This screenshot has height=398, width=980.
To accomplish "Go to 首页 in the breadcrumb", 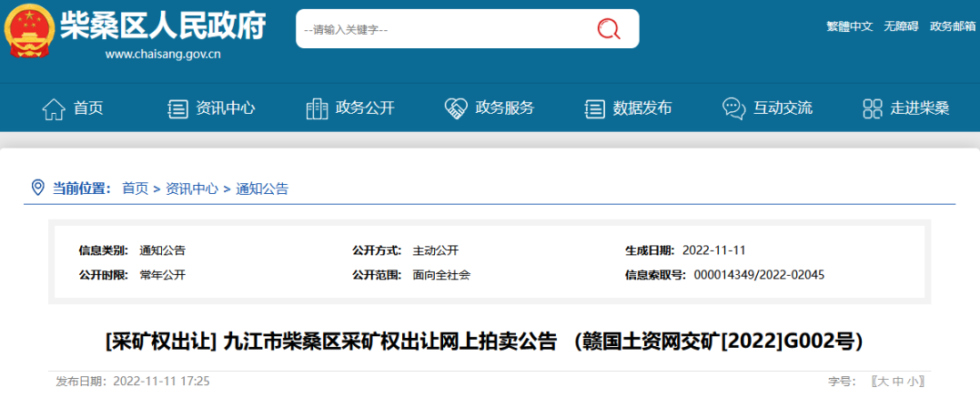I will tap(135, 189).
